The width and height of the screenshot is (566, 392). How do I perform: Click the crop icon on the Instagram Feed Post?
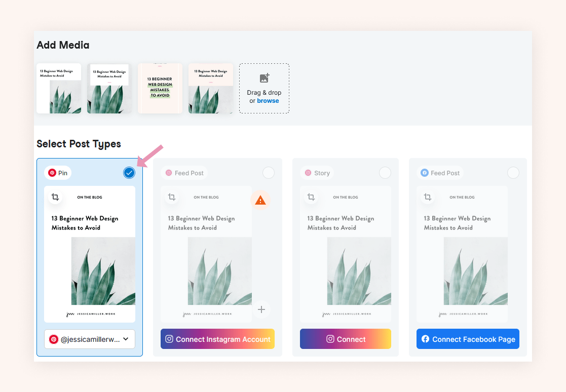tap(172, 197)
